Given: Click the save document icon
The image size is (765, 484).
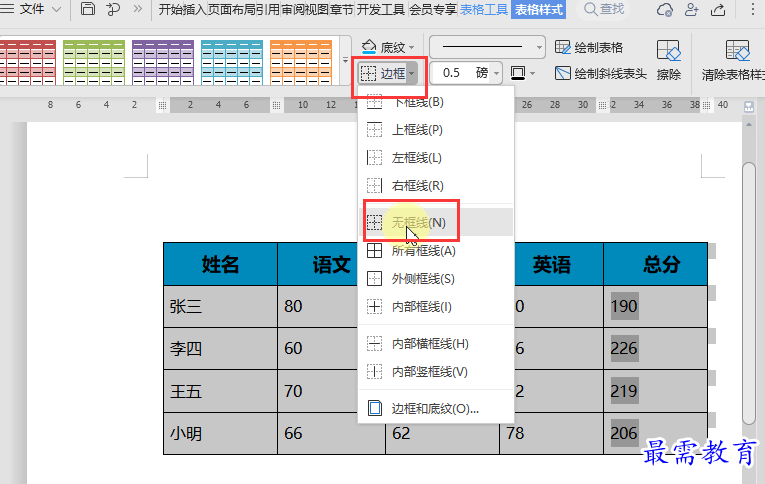Looking at the screenshot, I should pos(87,9).
